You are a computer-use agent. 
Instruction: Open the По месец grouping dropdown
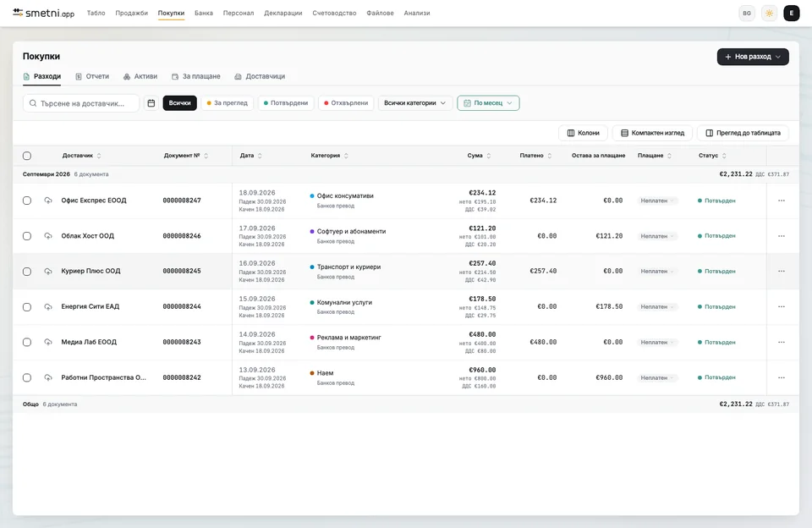(488, 103)
